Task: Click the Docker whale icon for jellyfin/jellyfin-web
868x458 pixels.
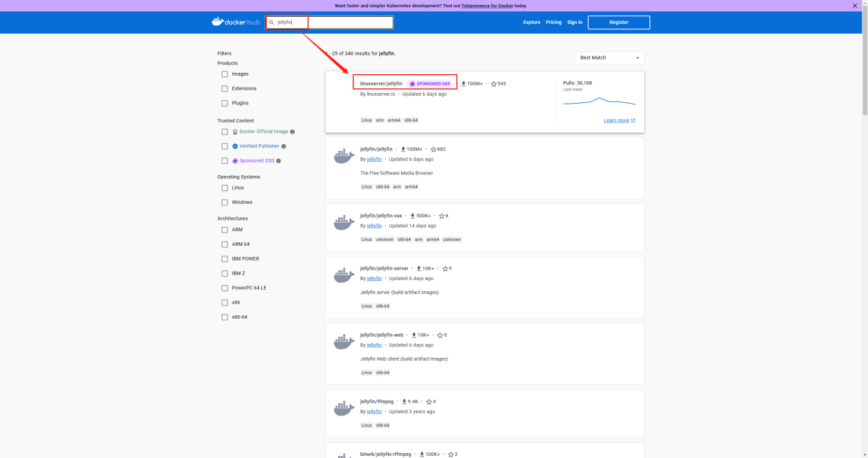Action: click(344, 342)
